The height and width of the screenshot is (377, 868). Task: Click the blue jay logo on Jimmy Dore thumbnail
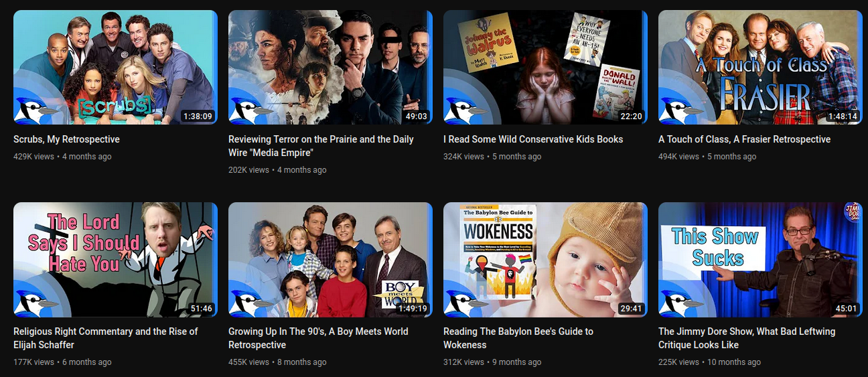tap(680, 303)
